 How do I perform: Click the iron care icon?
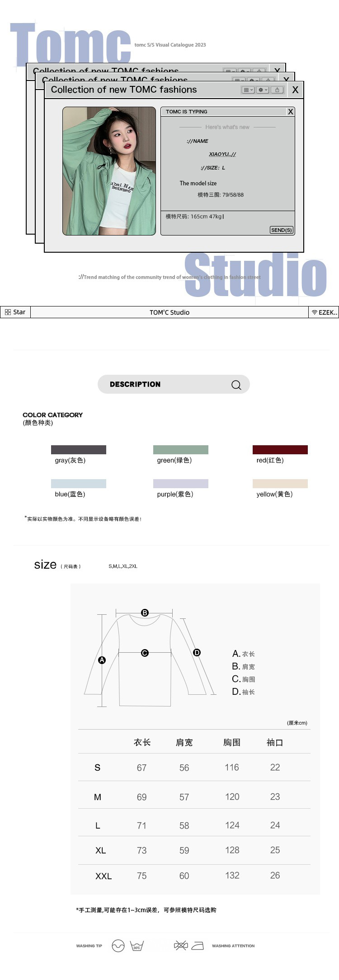point(198,946)
